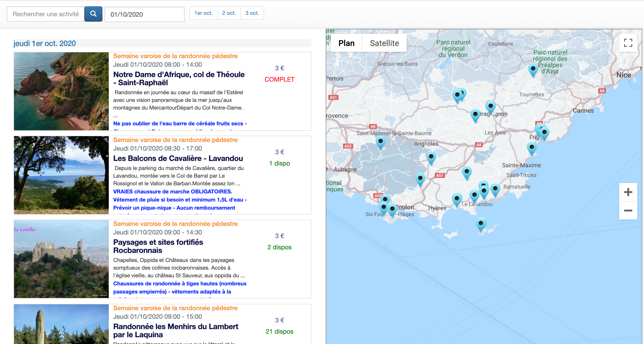644x344 pixels.
Task: Click Semaine varoise heading of Rocbaronnais card
Action: point(175,224)
